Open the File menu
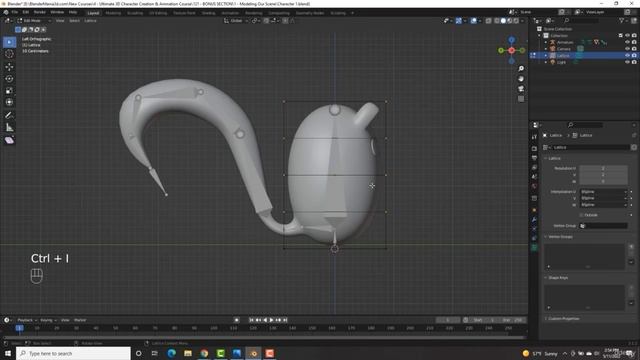640x360 pixels. (15, 12)
